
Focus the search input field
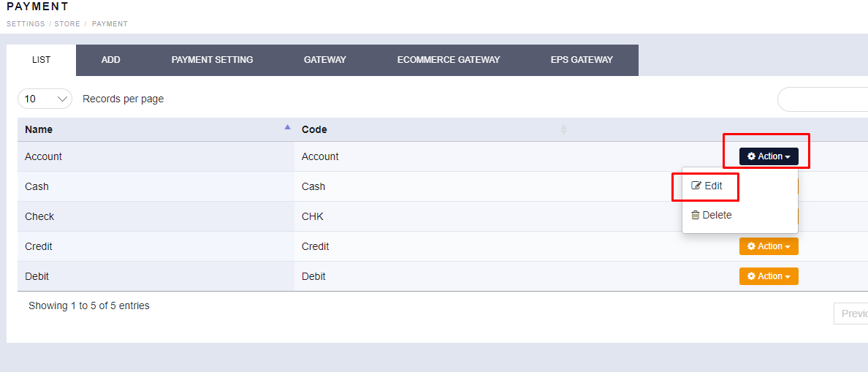tap(823, 99)
